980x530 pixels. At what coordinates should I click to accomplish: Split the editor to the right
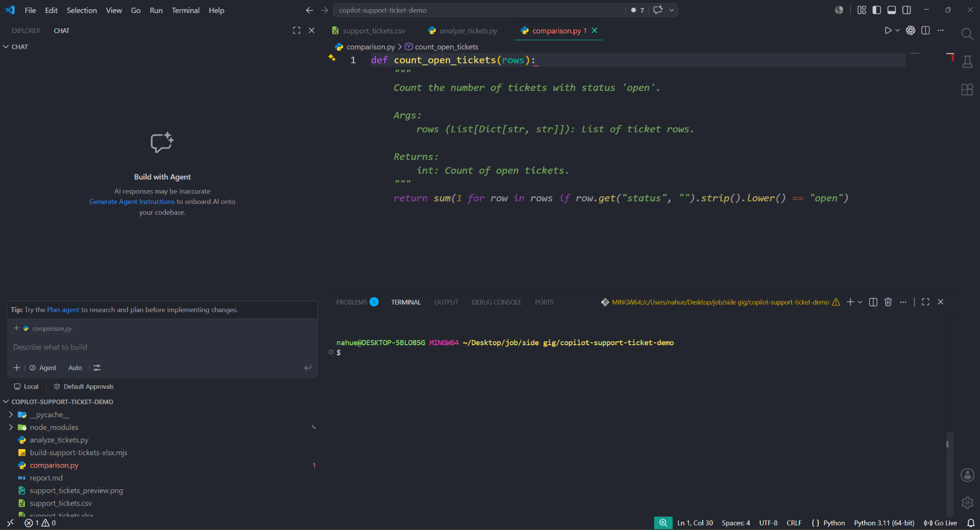click(925, 31)
